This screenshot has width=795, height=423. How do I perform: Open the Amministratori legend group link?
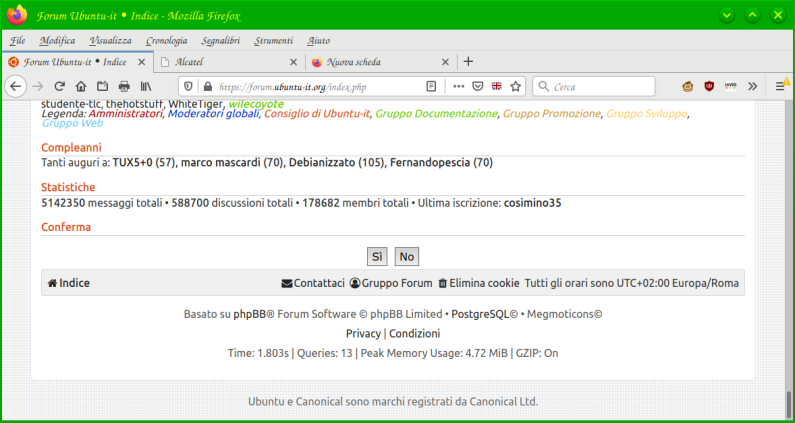click(125, 114)
